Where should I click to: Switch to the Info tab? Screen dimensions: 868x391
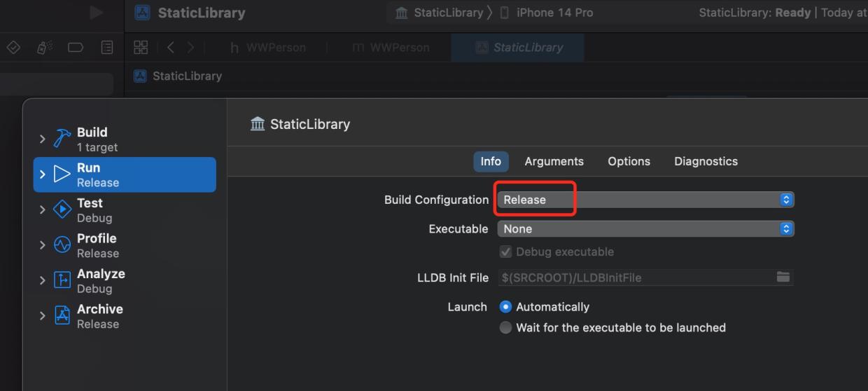point(491,161)
